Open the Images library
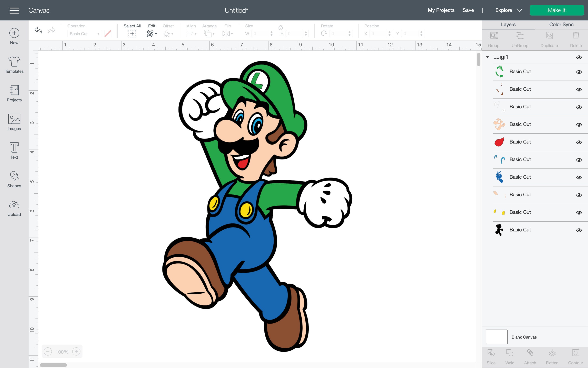Image resolution: width=588 pixels, height=368 pixels. pos(14,122)
